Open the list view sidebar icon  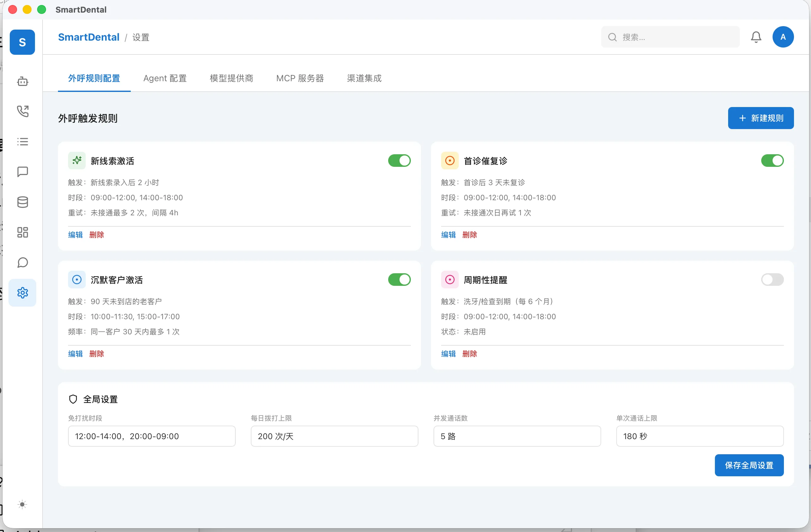coord(22,142)
